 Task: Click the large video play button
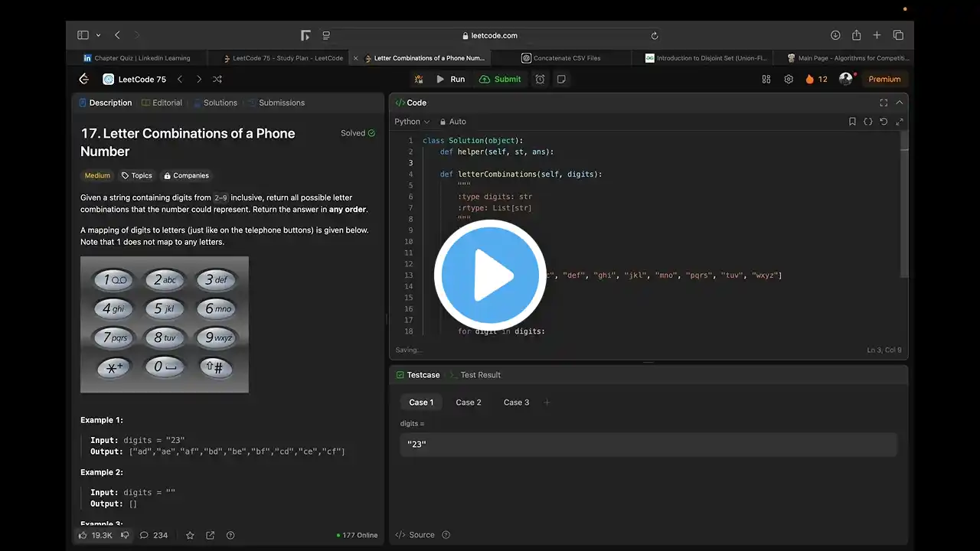pyautogui.click(x=490, y=276)
